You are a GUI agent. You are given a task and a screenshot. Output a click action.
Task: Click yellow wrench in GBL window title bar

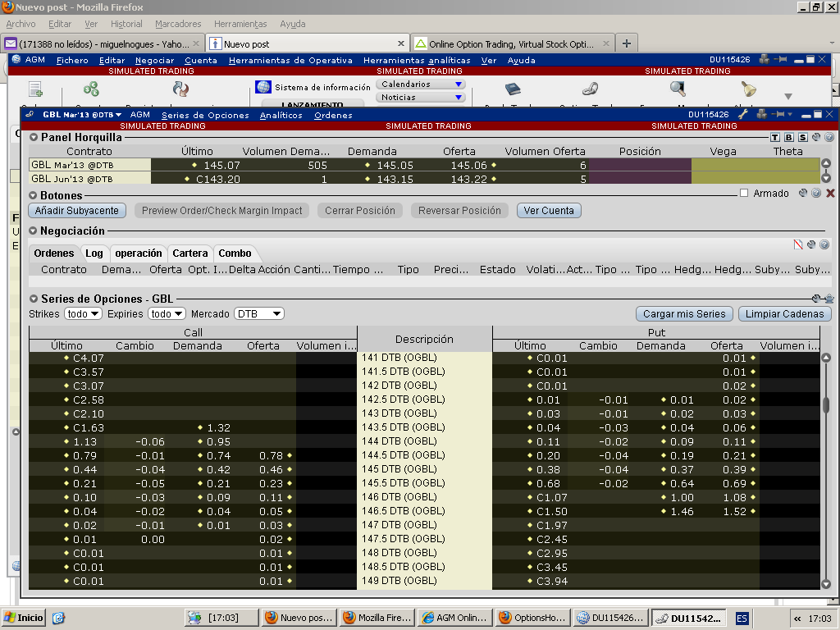(x=743, y=114)
